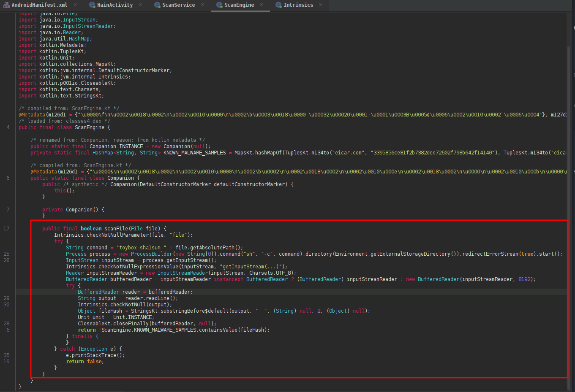This screenshot has width=575, height=392.
Task: Click the vertical scrollbar of the code editor
Action: point(569,217)
